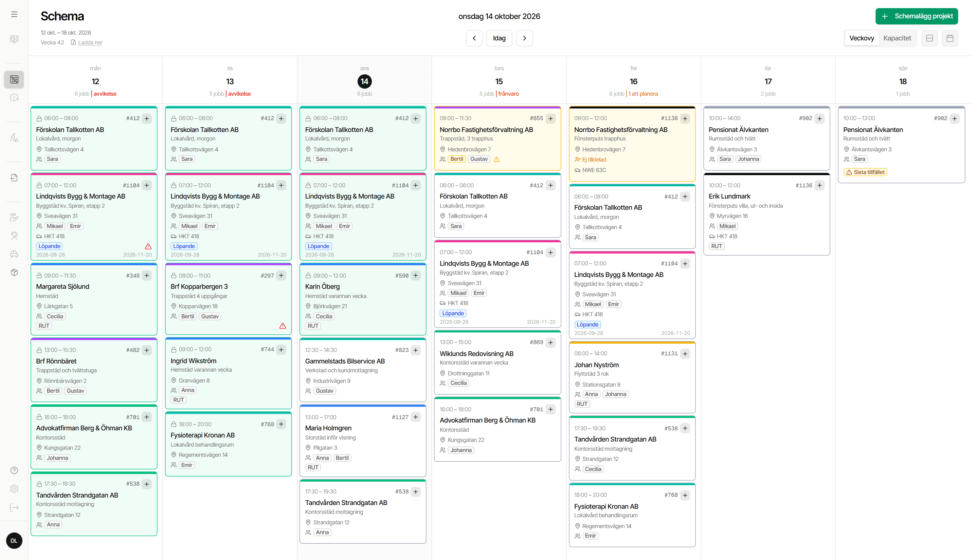Select the highlighted day 14

point(365,81)
